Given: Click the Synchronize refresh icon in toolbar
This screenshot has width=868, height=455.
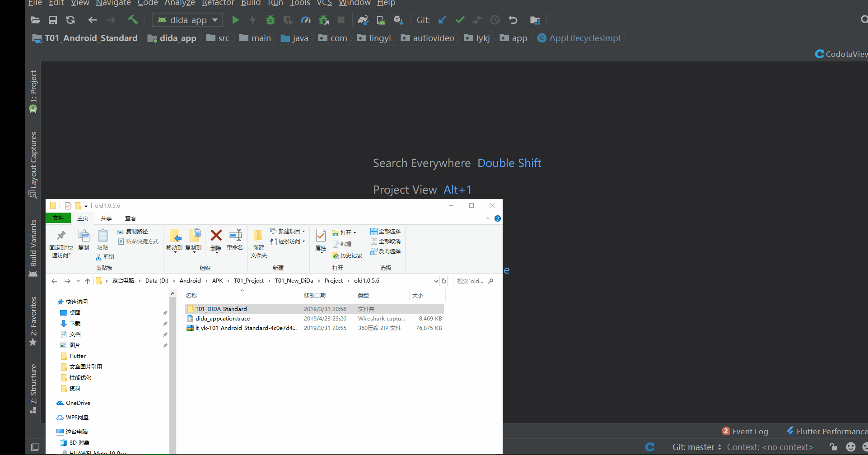Looking at the screenshot, I should pyautogui.click(x=70, y=20).
